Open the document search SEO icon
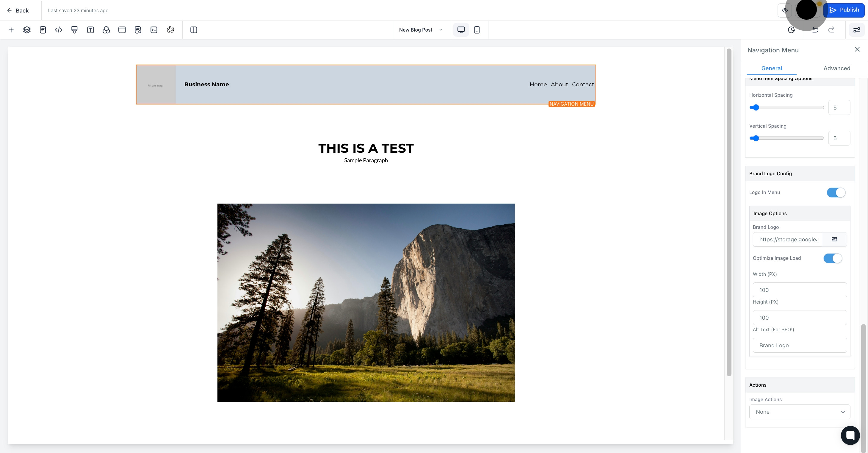Image resolution: width=868 pixels, height=453 pixels. click(x=138, y=30)
